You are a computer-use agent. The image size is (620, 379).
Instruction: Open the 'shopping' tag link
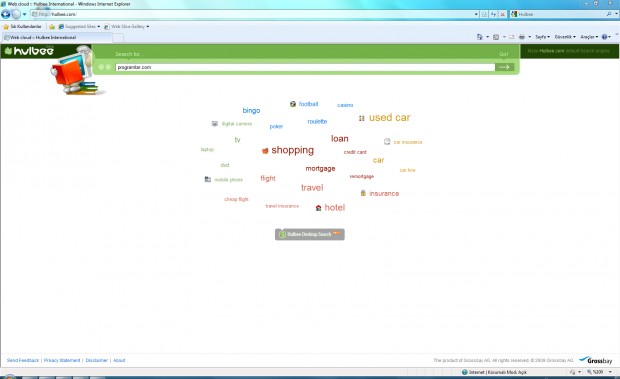(x=292, y=150)
